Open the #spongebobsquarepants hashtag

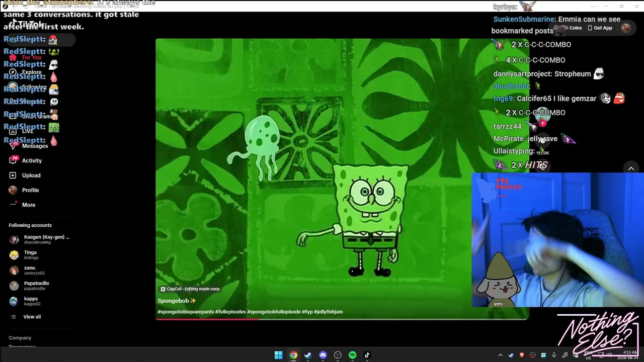click(186, 312)
